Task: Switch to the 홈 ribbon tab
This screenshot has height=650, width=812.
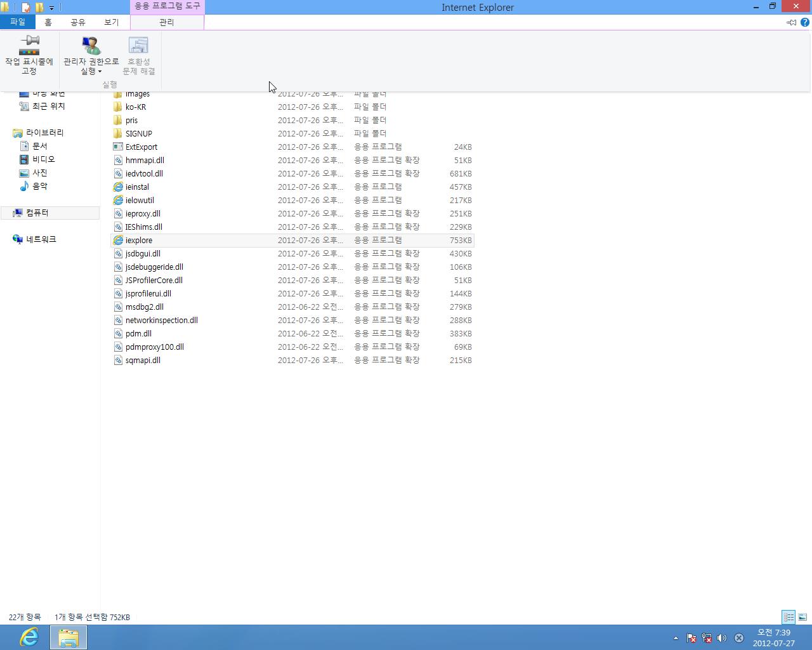Action: [x=48, y=22]
